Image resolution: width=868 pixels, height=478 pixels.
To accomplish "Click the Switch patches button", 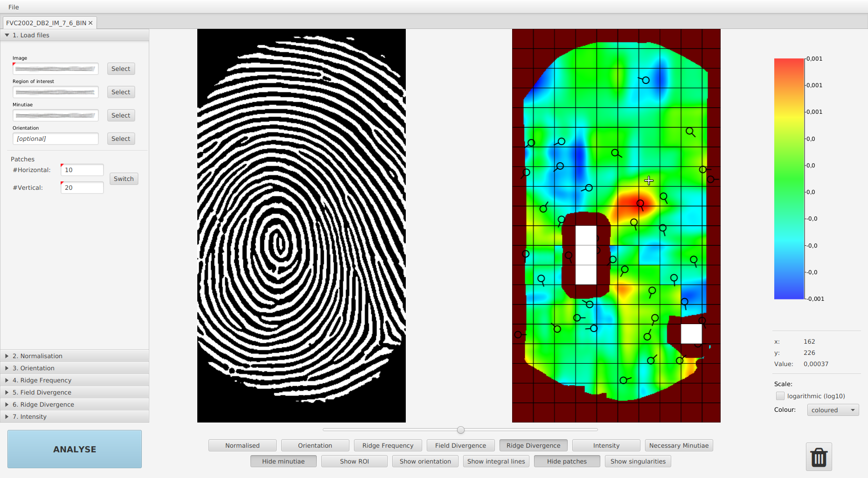I will pos(124,179).
